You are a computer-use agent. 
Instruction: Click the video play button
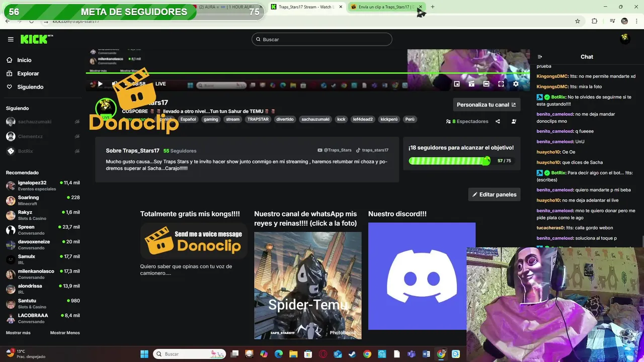(100, 84)
